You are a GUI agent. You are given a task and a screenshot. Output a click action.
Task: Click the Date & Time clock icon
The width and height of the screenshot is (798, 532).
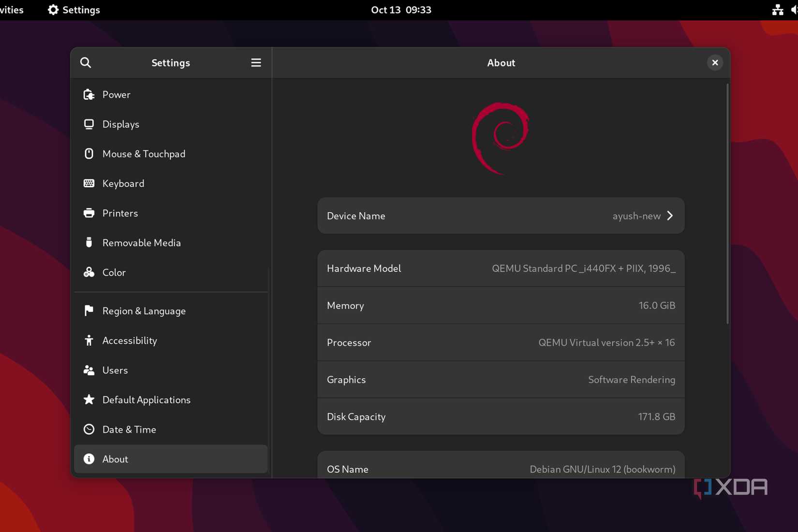[89, 429]
